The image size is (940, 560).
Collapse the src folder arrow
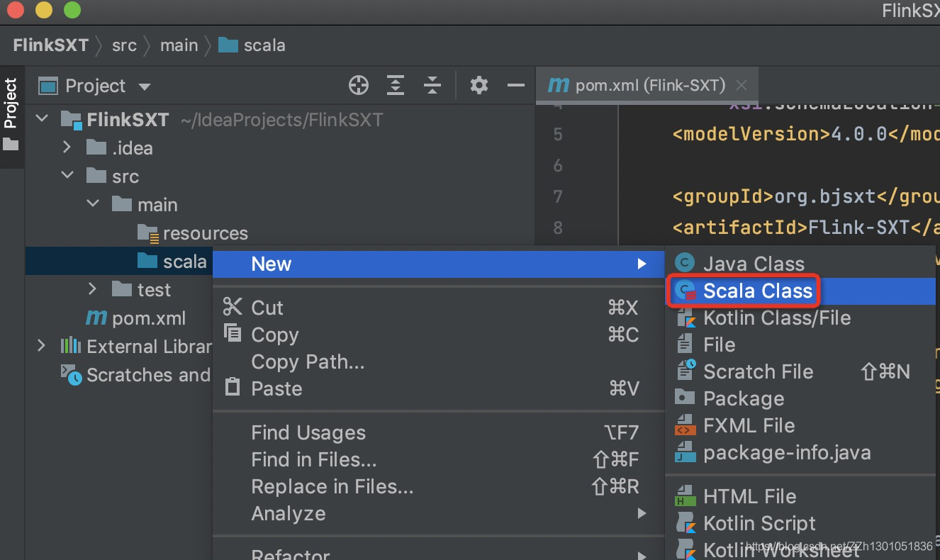coord(68,176)
